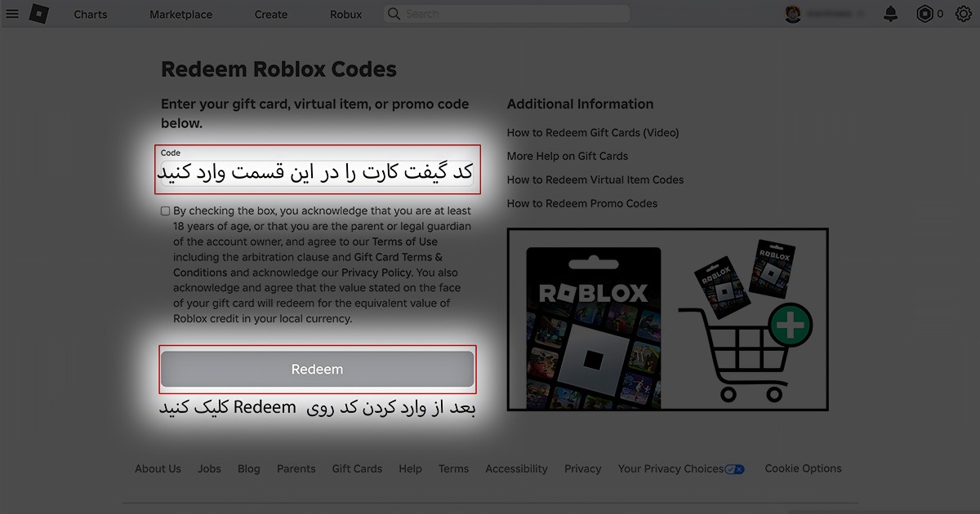
Task: Open the Create tab
Action: (x=271, y=15)
